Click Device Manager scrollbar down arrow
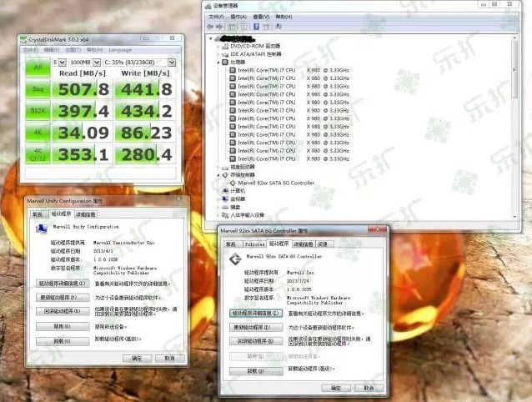This screenshot has height=402, width=532. tap(514, 216)
